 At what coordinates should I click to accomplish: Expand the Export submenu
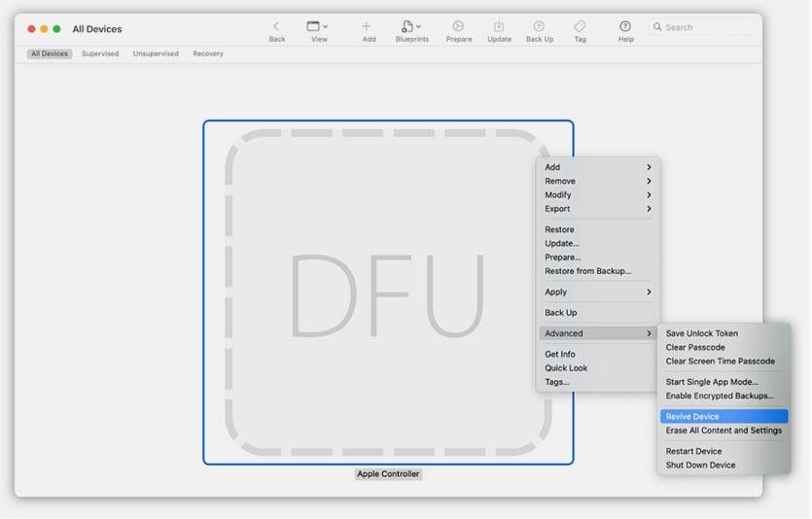tap(597, 209)
